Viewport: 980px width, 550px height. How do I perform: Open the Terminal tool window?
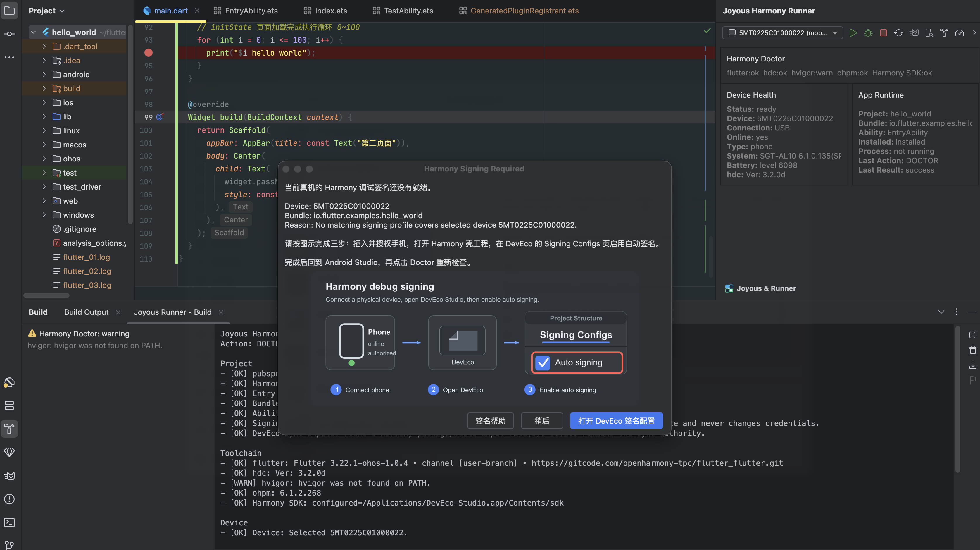[x=10, y=522]
